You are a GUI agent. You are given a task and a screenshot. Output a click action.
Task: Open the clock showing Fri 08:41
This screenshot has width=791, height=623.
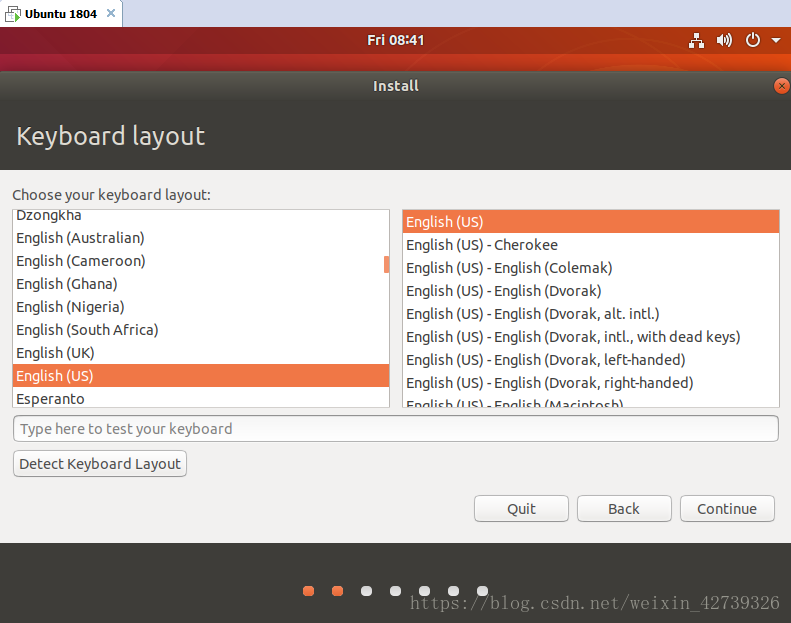tap(396, 40)
